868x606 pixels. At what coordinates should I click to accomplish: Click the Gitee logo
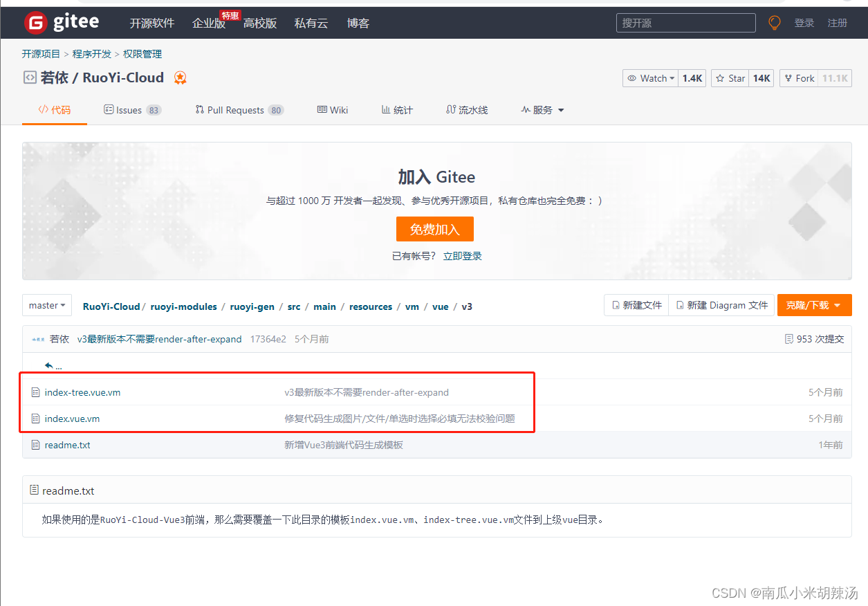coord(62,23)
